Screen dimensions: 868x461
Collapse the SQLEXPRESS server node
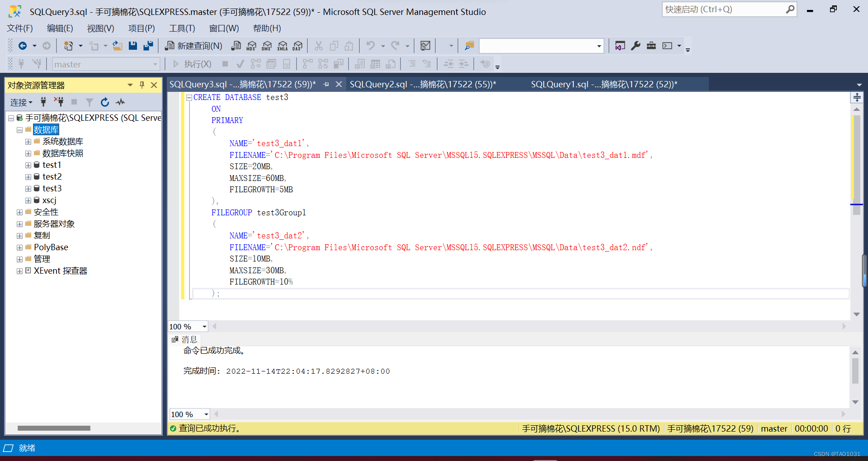(x=11, y=119)
